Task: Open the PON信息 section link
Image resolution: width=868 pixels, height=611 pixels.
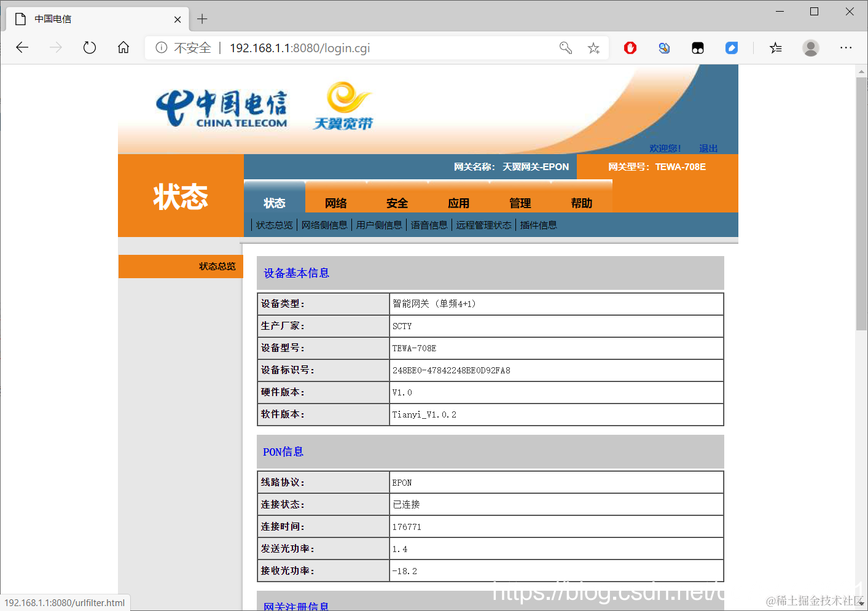Action: click(x=283, y=451)
